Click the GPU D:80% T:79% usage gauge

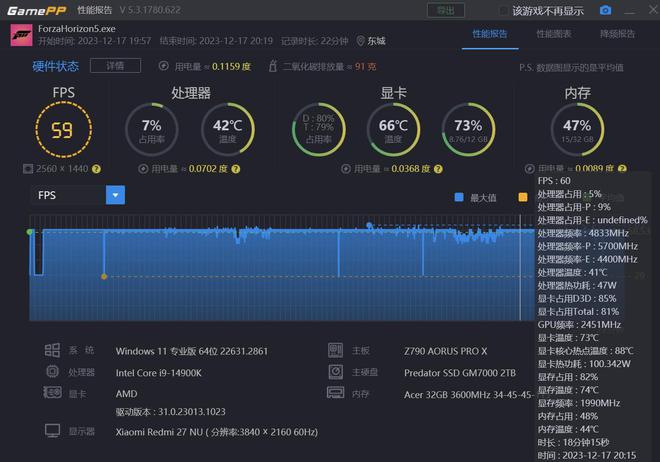pos(319,130)
